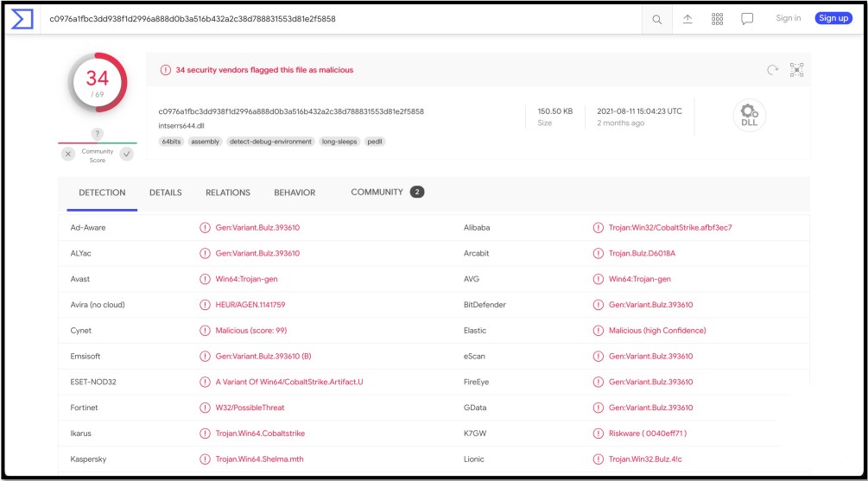Screen dimensions: 868x481
Task: Click W32/PossibleThreat detection text
Action: (x=250, y=408)
